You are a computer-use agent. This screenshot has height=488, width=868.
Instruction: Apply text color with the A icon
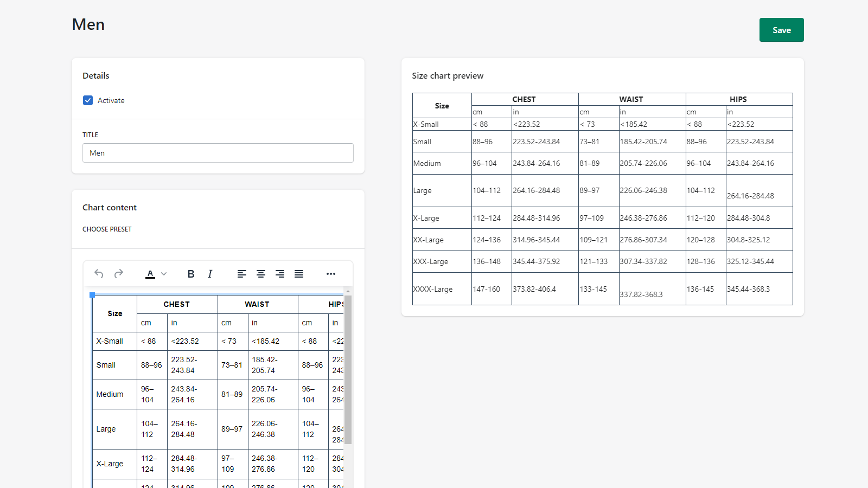[150, 274]
